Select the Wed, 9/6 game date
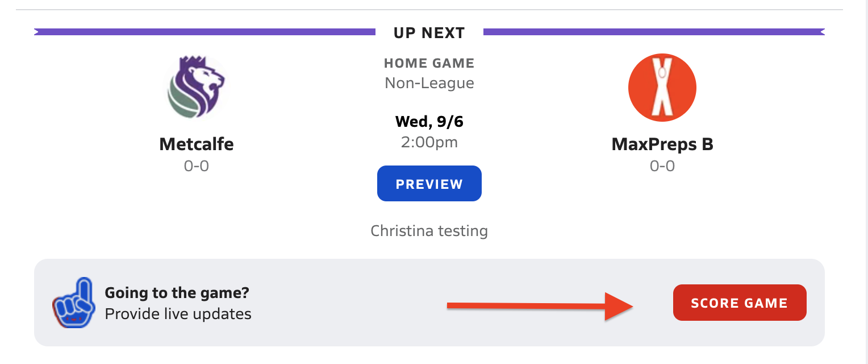 (x=429, y=121)
